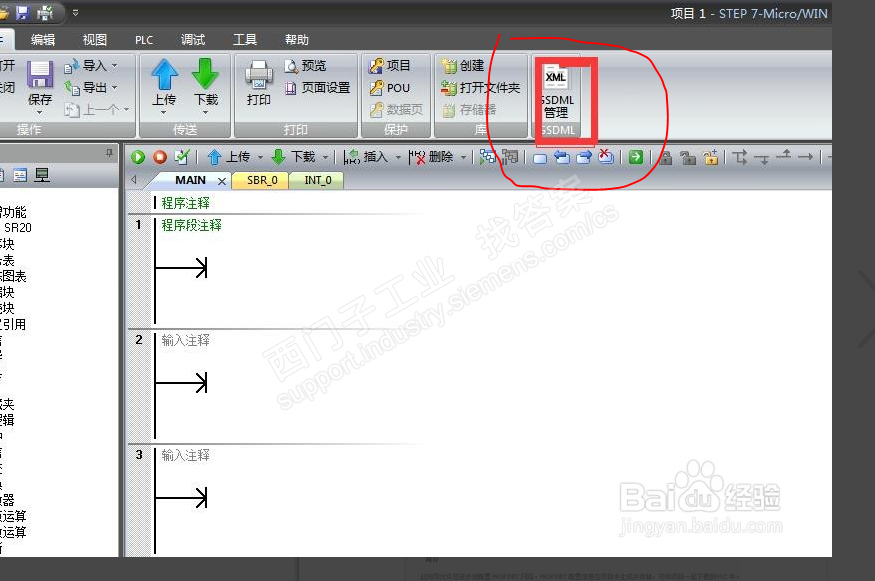Switch to the 编辑 ribbon tab
875x581 pixels.
[x=43, y=40]
